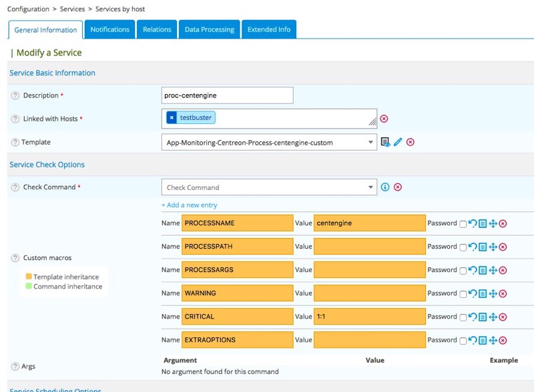
Task: Click the Description input field
Action: point(228,95)
